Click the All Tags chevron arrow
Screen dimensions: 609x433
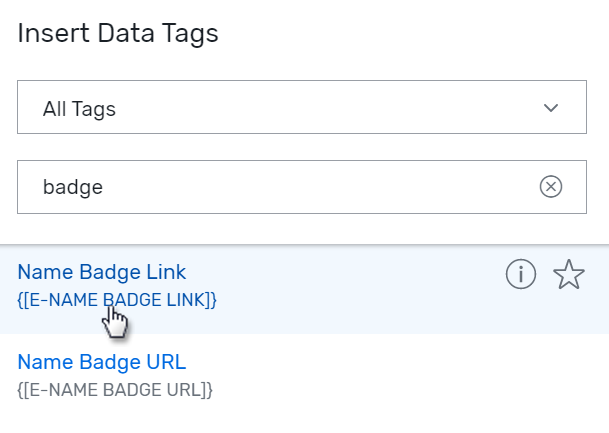coord(551,108)
